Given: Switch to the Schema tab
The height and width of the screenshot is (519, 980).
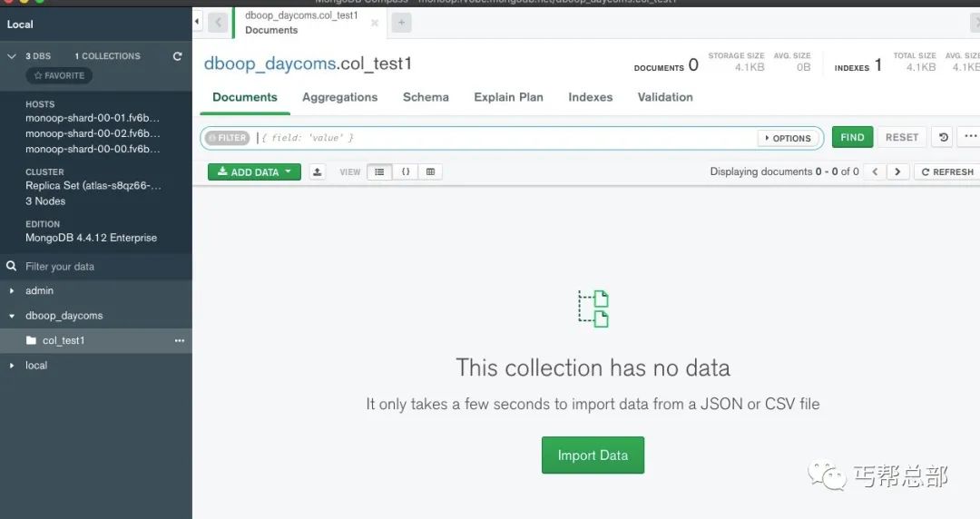Looking at the screenshot, I should pyautogui.click(x=426, y=97).
